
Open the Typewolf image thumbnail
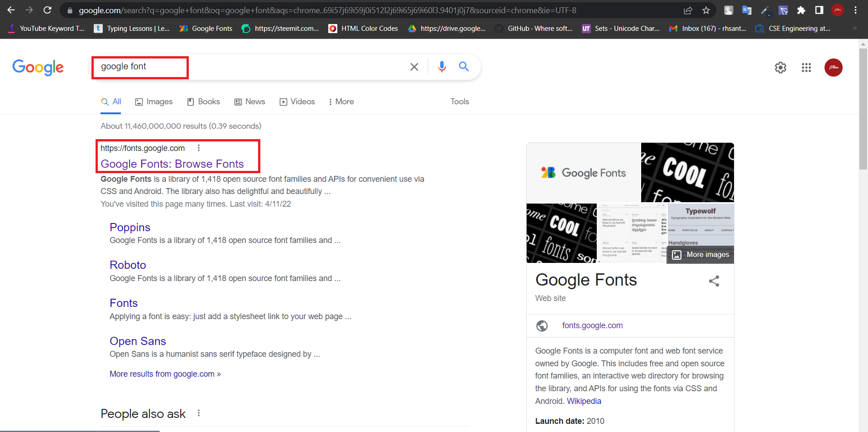(x=700, y=224)
